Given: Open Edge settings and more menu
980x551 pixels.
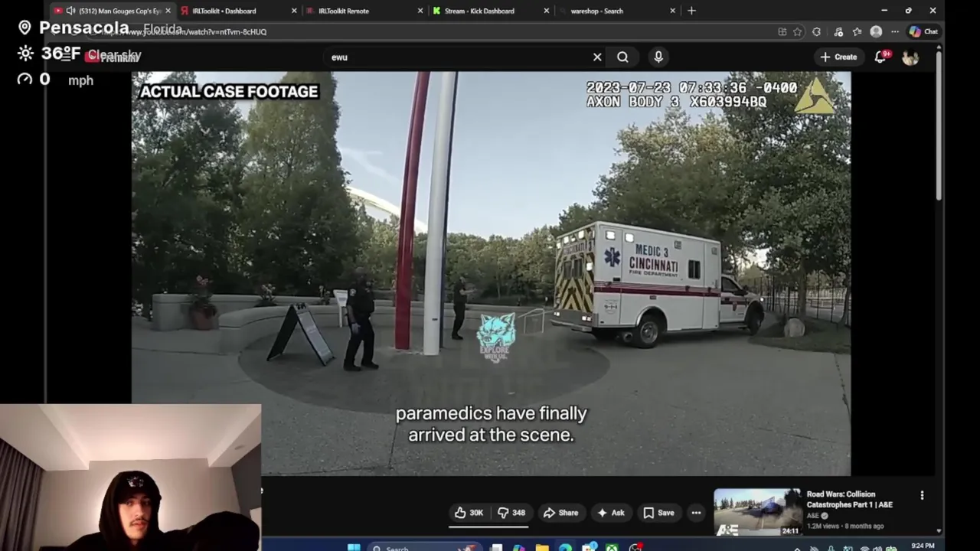Looking at the screenshot, I should [894, 31].
